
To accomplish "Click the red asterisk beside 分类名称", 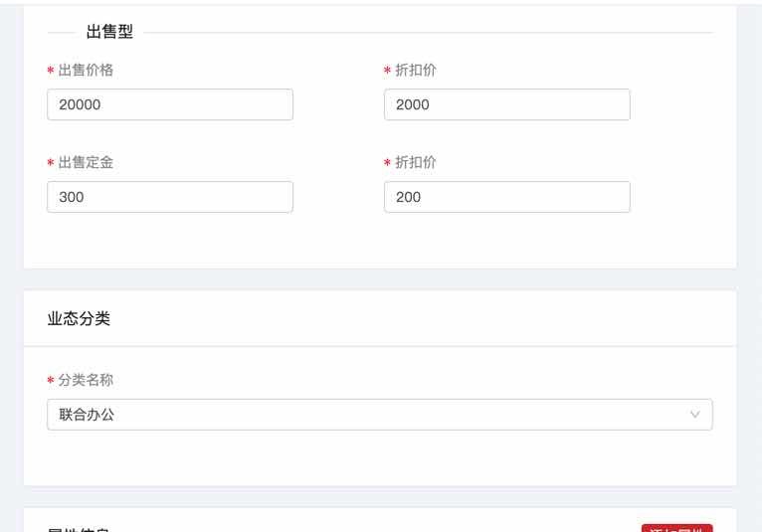I will coord(51,382).
